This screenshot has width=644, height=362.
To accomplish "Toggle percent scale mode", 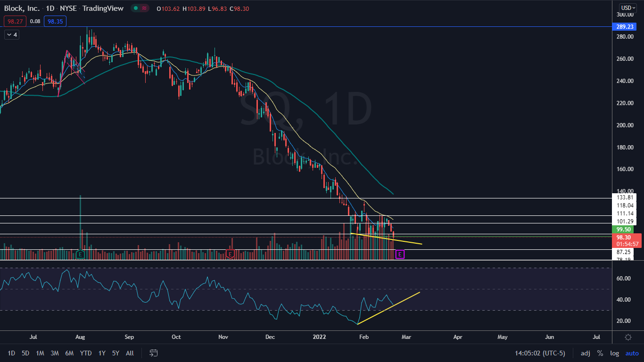I will click(600, 353).
